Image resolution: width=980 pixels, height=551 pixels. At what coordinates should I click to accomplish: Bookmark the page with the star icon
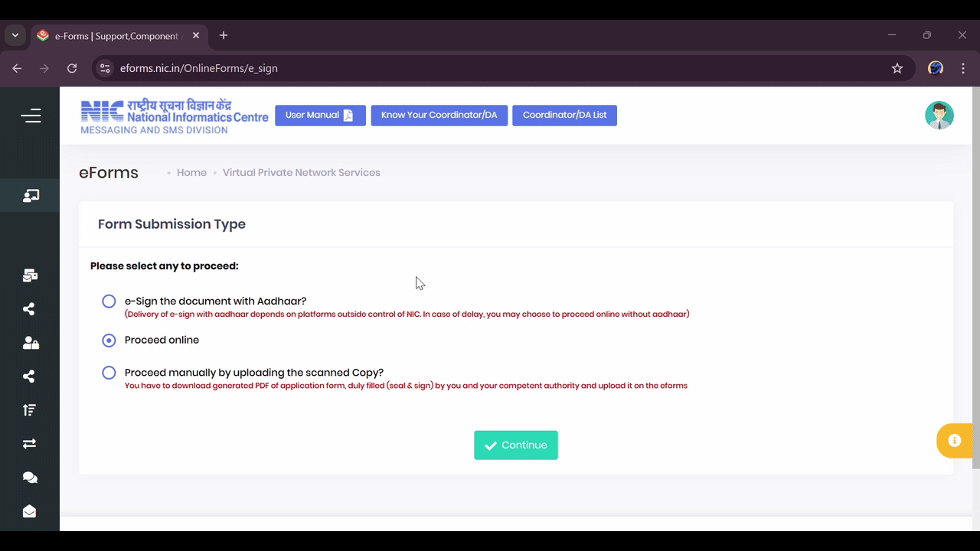click(897, 68)
